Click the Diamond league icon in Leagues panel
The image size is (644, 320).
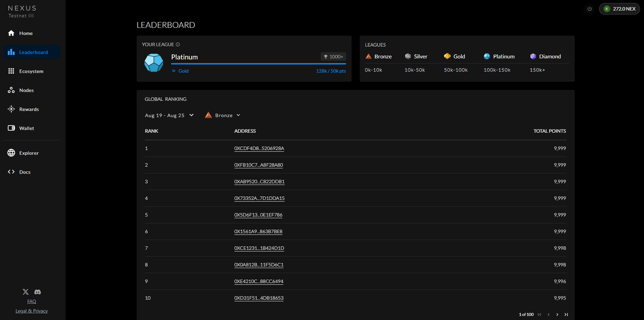click(x=533, y=56)
